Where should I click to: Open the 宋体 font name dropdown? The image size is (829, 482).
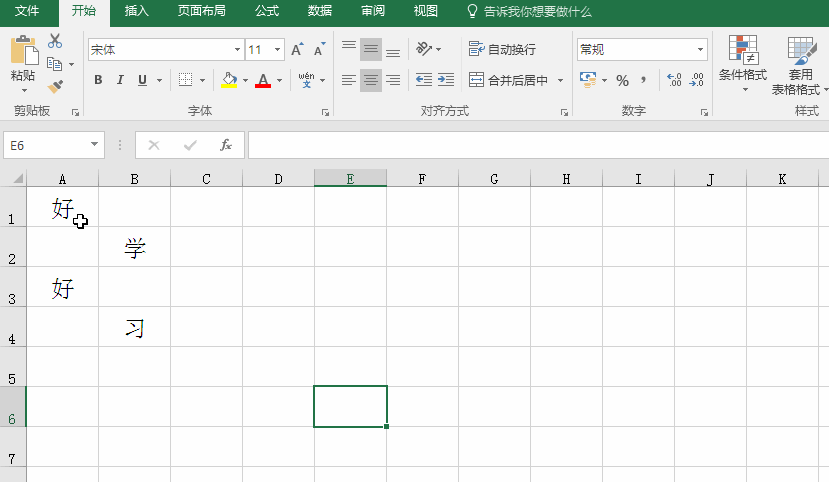(237, 50)
